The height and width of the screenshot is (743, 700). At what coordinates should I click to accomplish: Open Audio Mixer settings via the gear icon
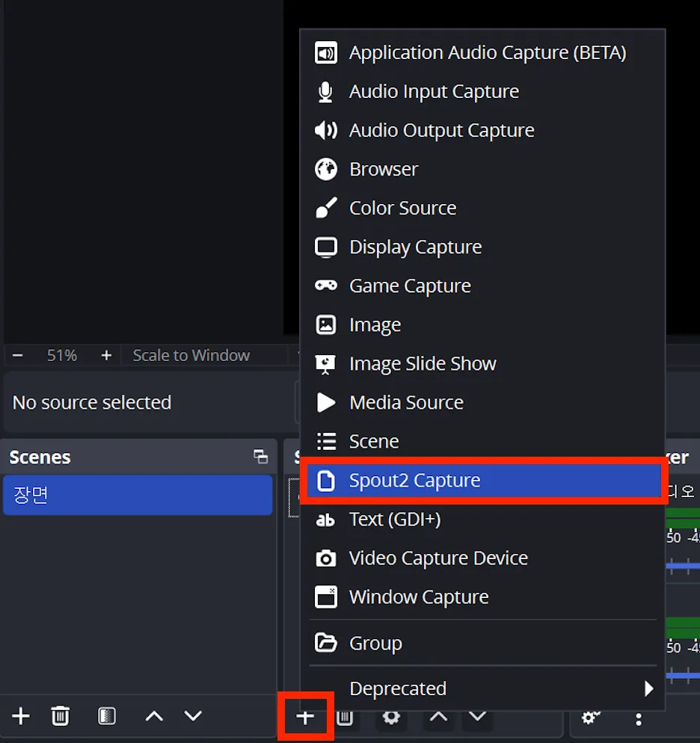coord(591,716)
